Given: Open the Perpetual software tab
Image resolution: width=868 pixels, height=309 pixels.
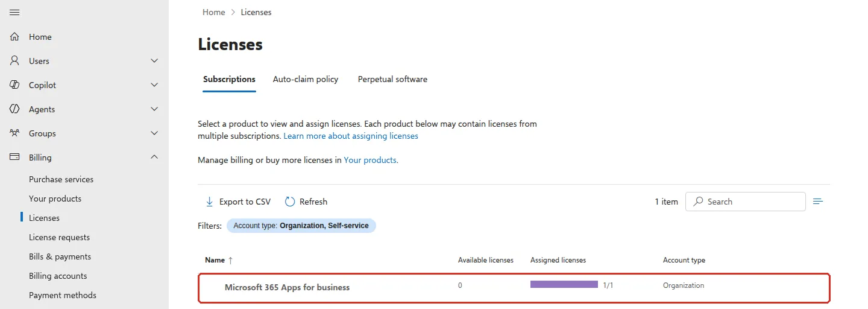Looking at the screenshot, I should [x=392, y=79].
